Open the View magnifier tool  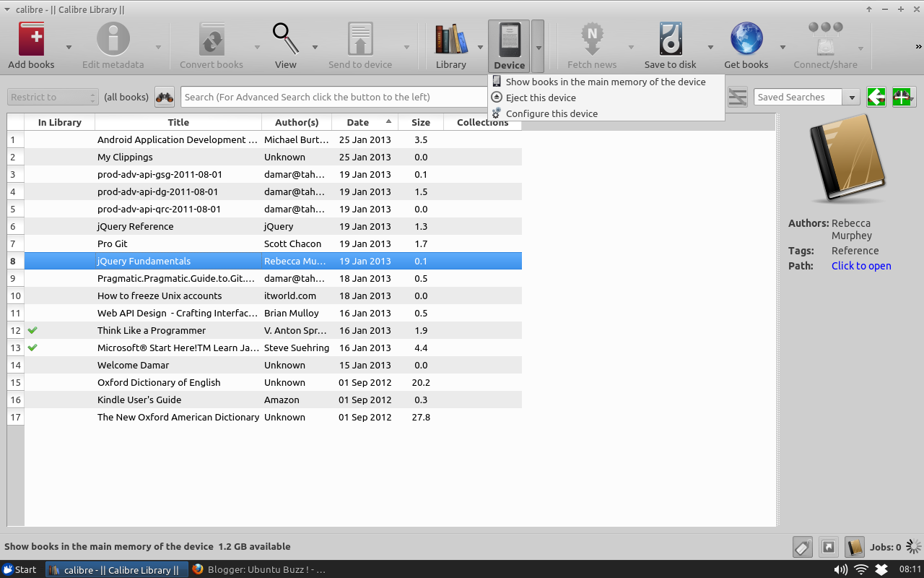[286, 39]
